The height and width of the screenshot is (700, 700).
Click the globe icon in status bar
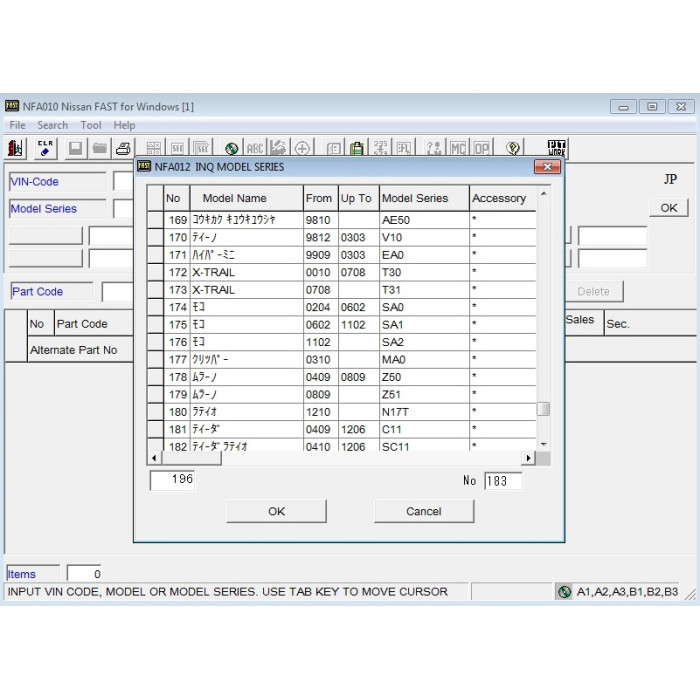[565, 592]
